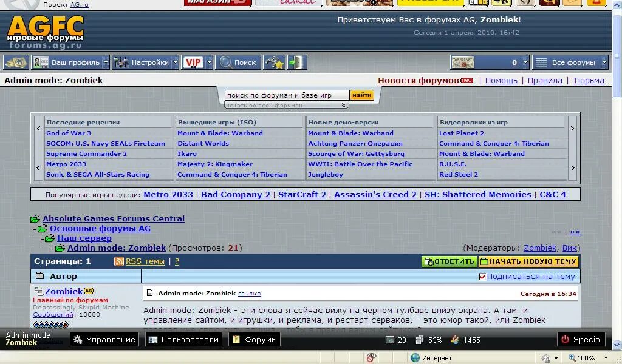Viewport: 622px width, 364px height.
Task: Click the post document icon
Action: [150, 293]
